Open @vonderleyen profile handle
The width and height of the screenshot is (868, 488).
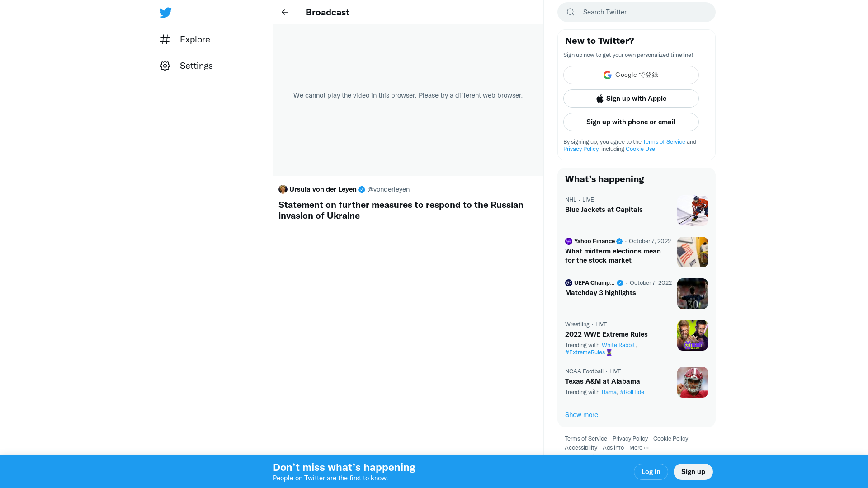pos(388,189)
